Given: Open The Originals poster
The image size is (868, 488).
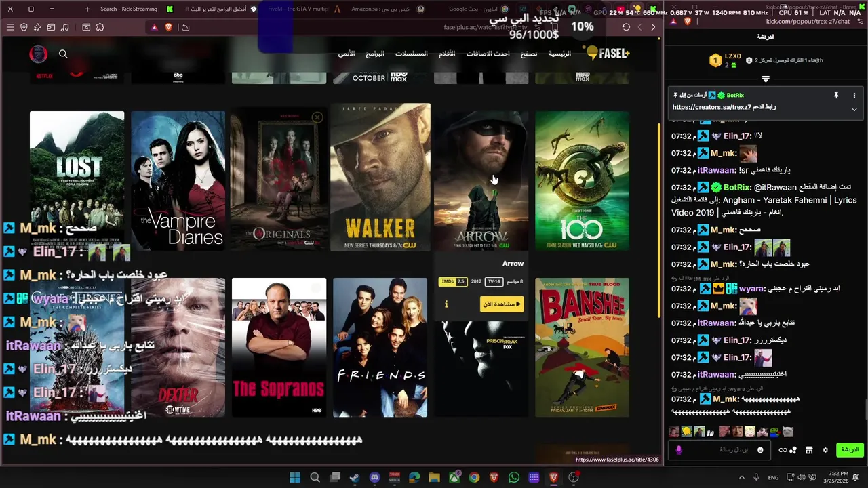Looking at the screenshot, I should pyautogui.click(x=278, y=181).
